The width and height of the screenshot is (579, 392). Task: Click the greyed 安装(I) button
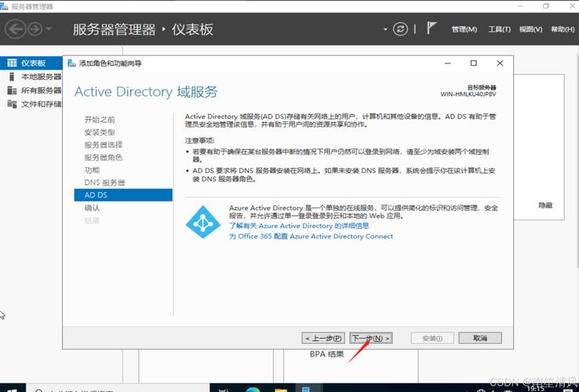click(432, 338)
